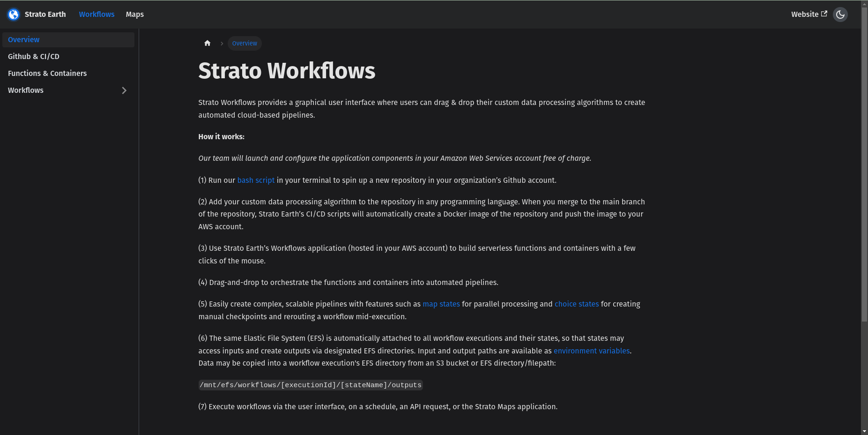Click the italic 'Our team will launch' sentence
Screen dimensions: 868x435
pos(395,158)
